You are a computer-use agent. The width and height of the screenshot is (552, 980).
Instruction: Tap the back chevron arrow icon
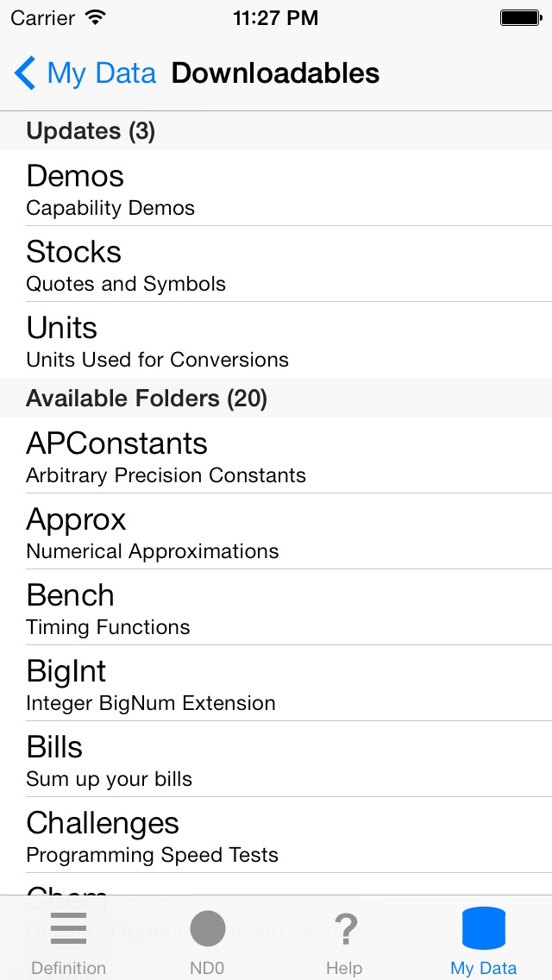click(x=25, y=73)
